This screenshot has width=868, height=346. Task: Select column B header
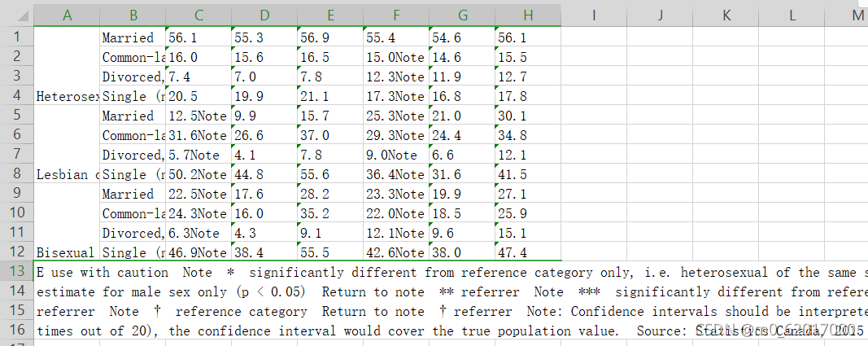click(x=133, y=15)
